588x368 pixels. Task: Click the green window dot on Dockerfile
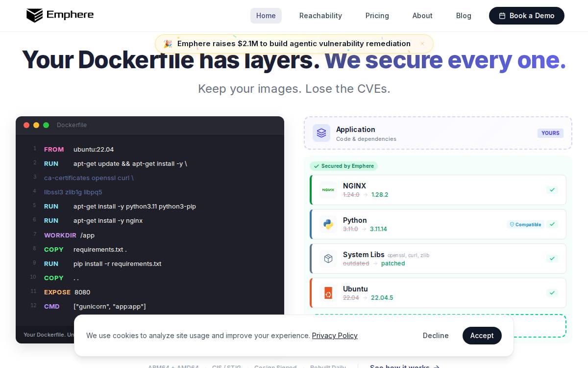[46, 125]
